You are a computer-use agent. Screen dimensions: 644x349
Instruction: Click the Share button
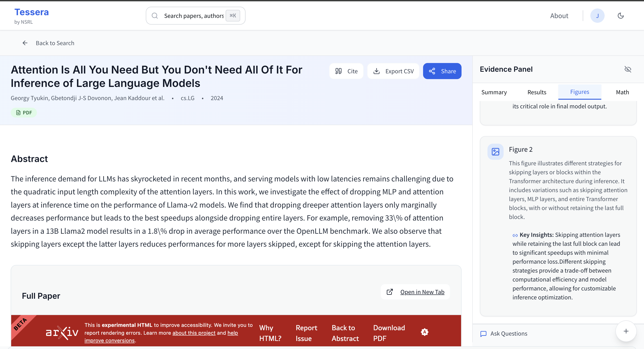(x=442, y=71)
